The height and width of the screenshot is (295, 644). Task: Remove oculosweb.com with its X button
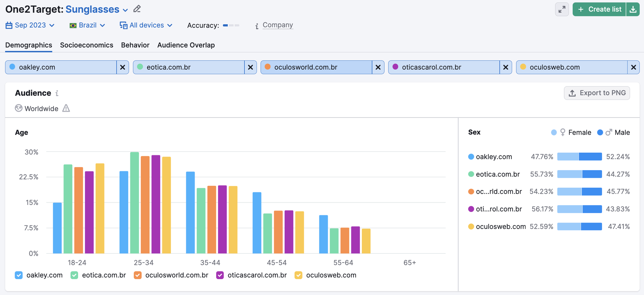coord(633,67)
